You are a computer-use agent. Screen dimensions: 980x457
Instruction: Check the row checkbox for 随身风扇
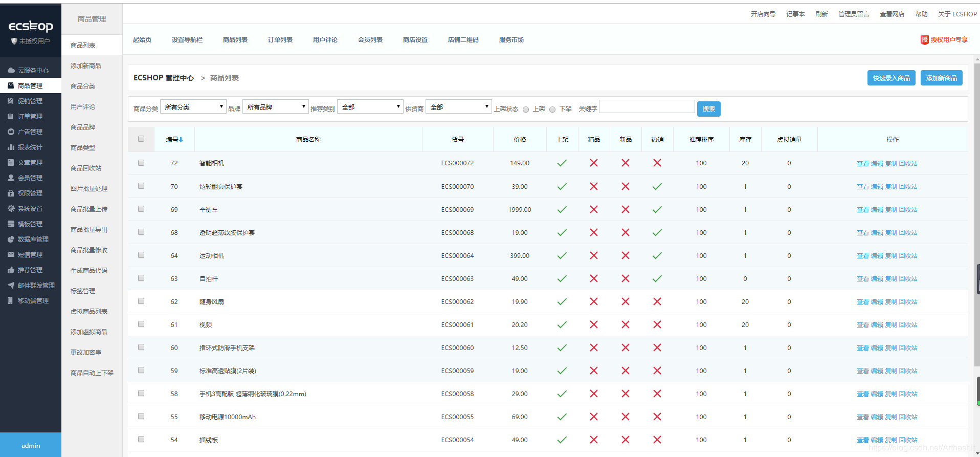141,301
